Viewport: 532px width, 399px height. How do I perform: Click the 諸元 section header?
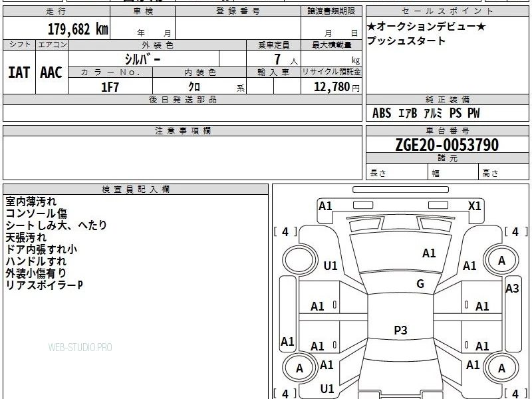(x=447, y=158)
